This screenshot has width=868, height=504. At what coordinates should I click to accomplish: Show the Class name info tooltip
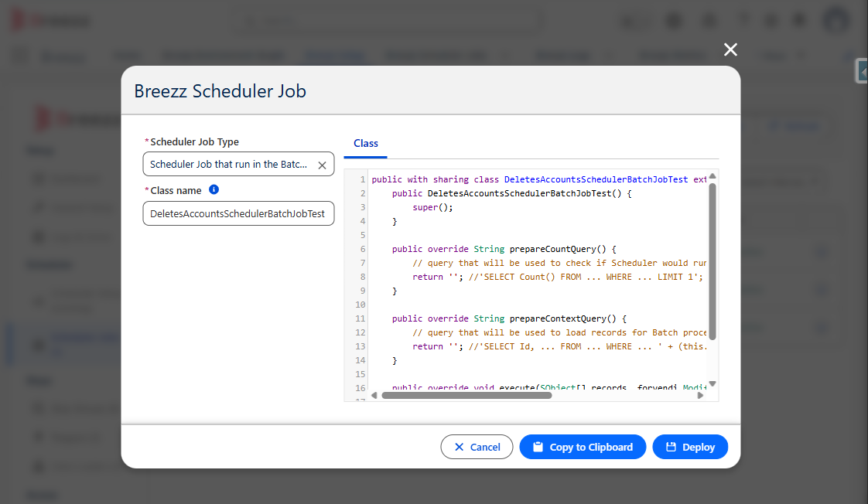tap(214, 189)
